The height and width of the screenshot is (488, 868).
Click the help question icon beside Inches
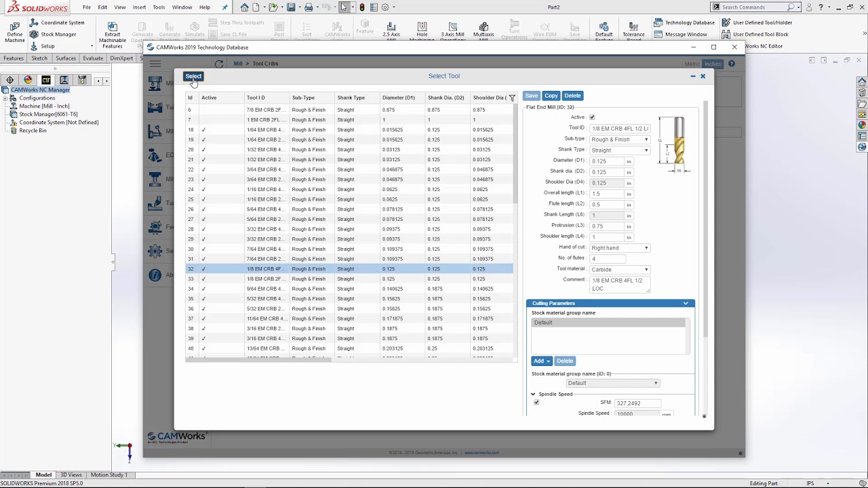click(731, 64)
